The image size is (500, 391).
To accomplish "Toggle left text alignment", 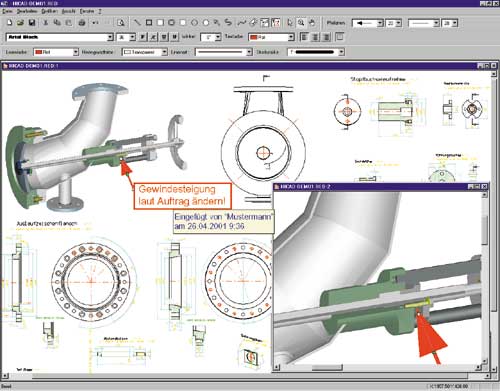I will (304, 37).
